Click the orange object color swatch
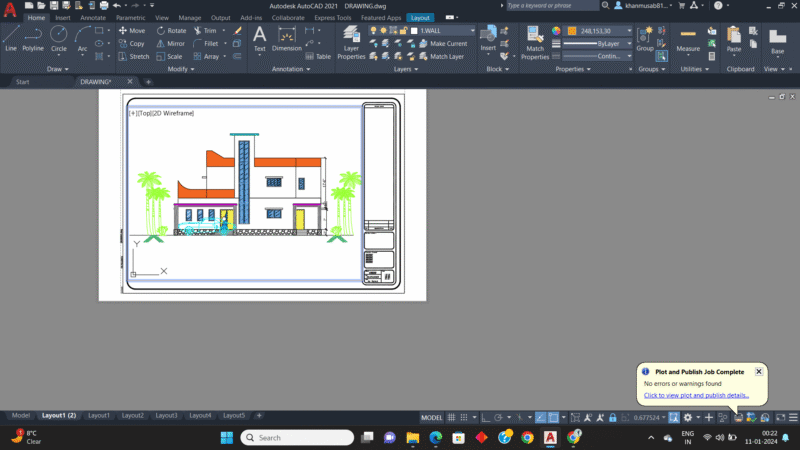 point(572,31)
